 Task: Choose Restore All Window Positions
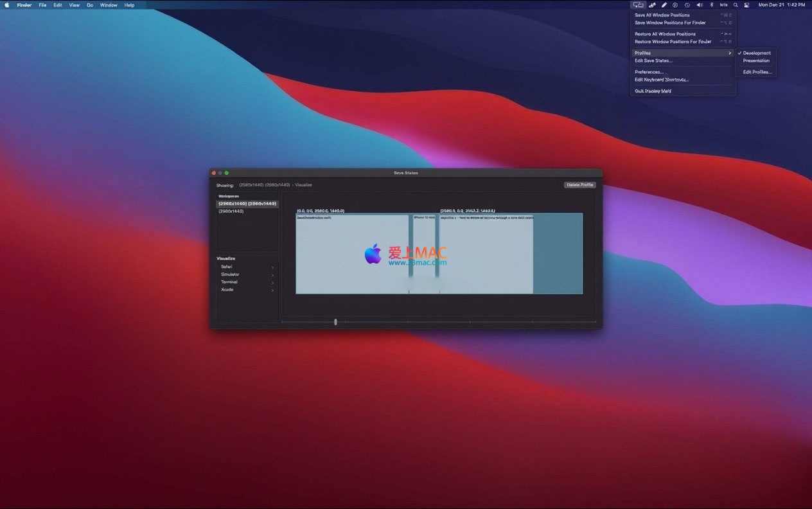coord(665,34)
